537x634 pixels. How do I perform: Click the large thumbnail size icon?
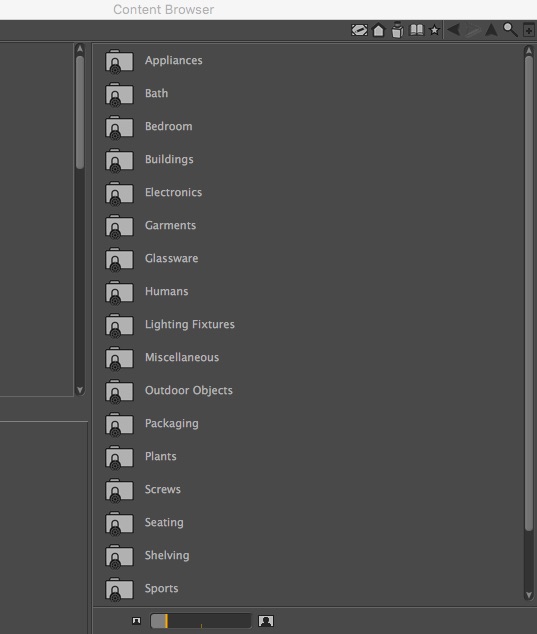click(266, 621)
